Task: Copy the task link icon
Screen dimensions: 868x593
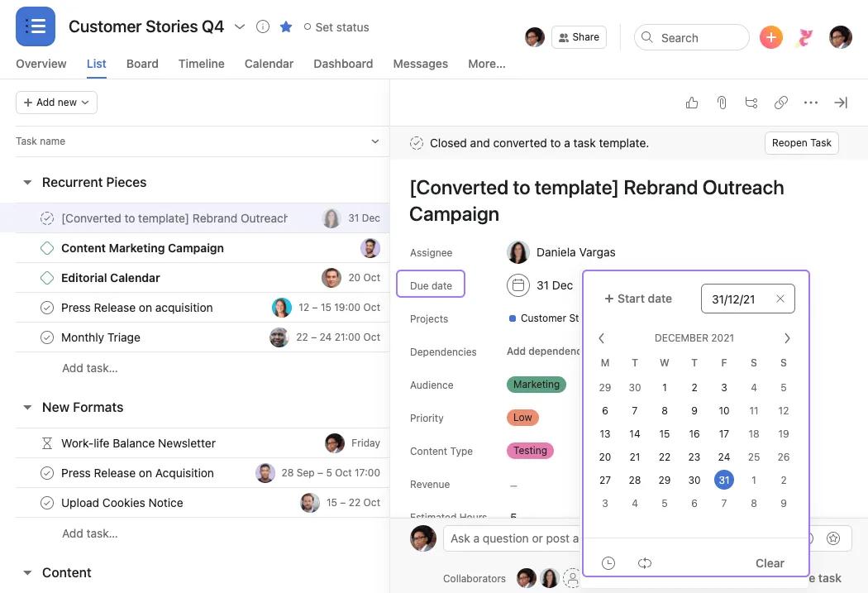Action: (x=781, y=102)
